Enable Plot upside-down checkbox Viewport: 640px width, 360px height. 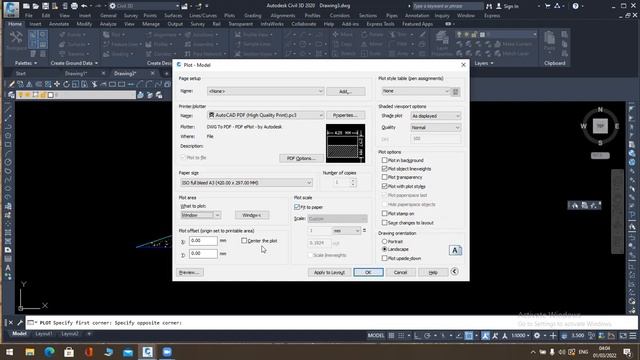tap(384, 258)
